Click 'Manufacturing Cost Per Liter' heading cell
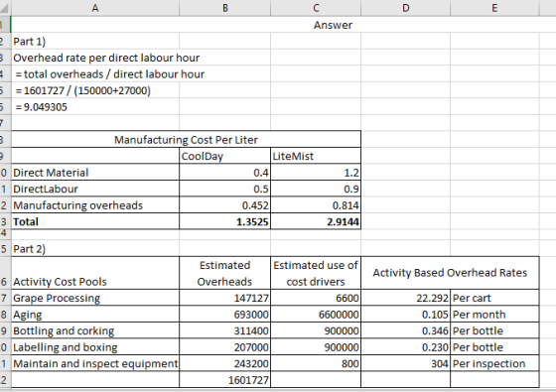The image size is (556, 392). [x=187, y=139]
